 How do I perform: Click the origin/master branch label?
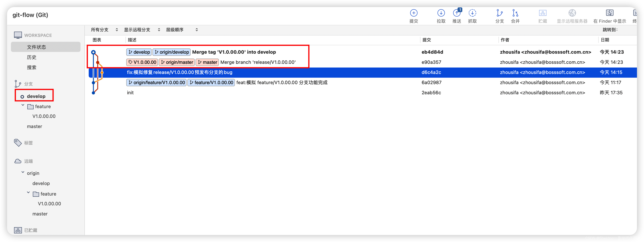click(177, 62)
